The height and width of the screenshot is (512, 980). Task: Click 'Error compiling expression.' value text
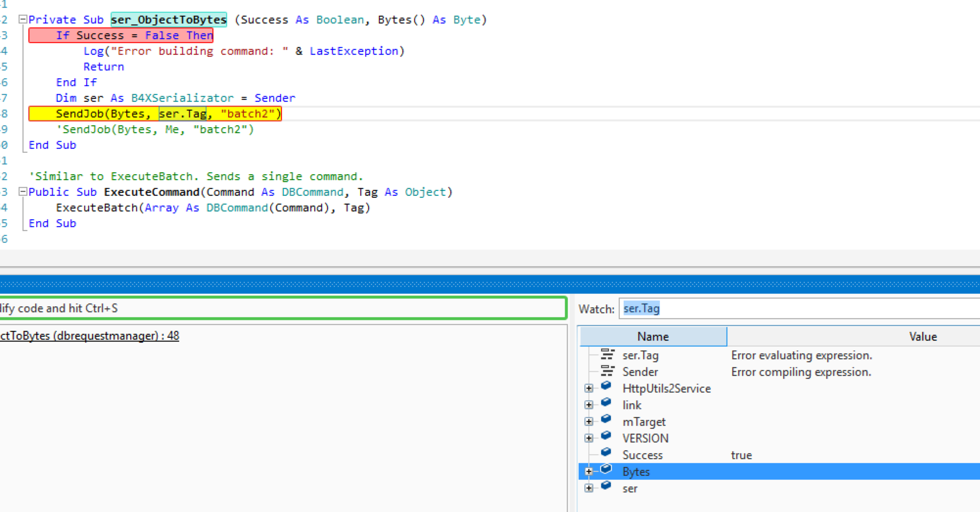coord(801,372)
